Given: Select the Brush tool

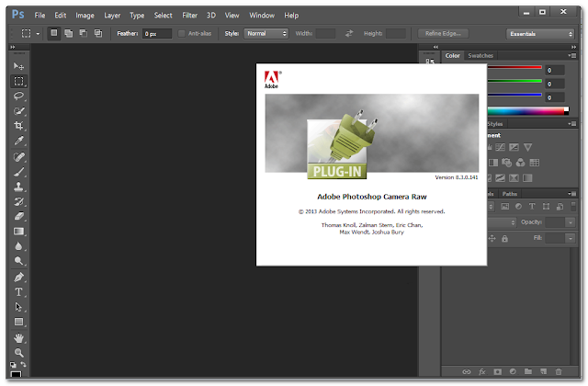Looking at the screenshot, I should [18, 172].
